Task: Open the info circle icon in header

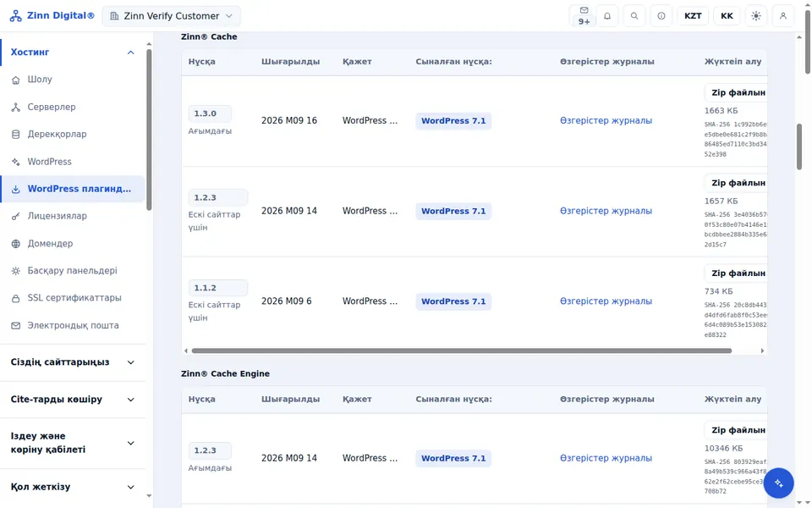Action: 661,16
